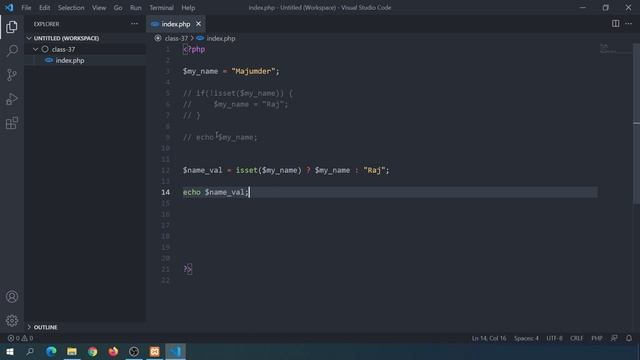Open Run and Debug view

point(12,99)
